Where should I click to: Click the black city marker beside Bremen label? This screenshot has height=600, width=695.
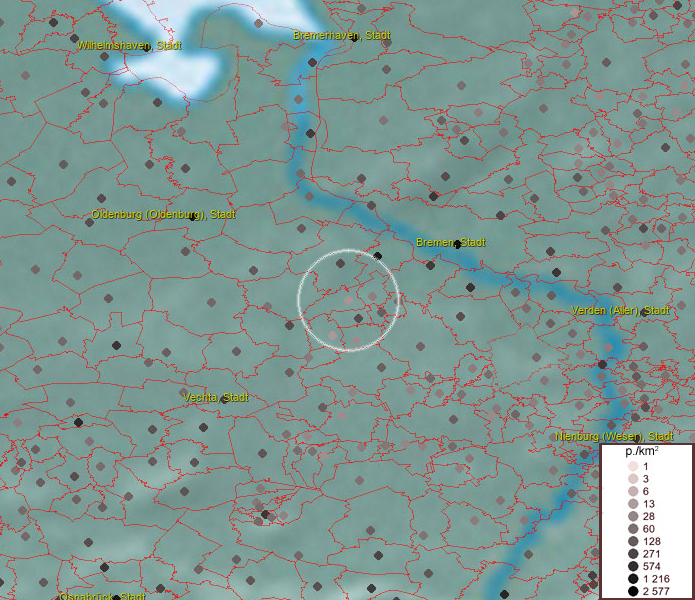click(457, 245)
